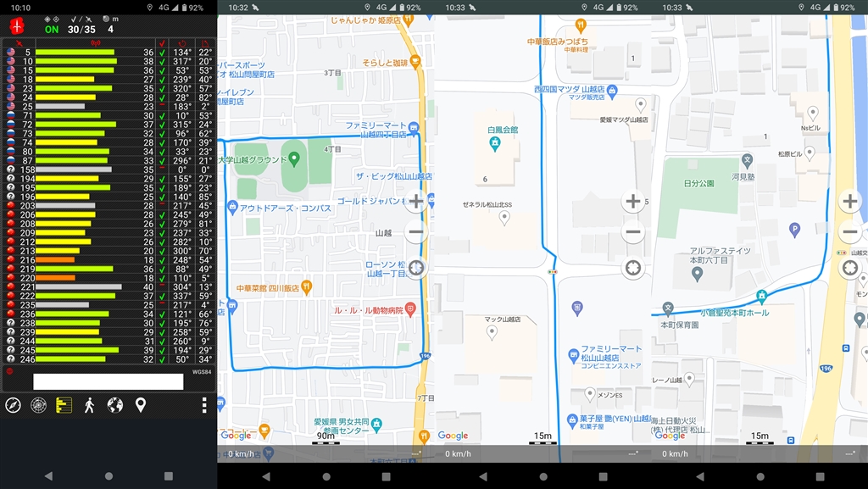
Task: Select satellite 216 orange signal bar
Action: 55,259
